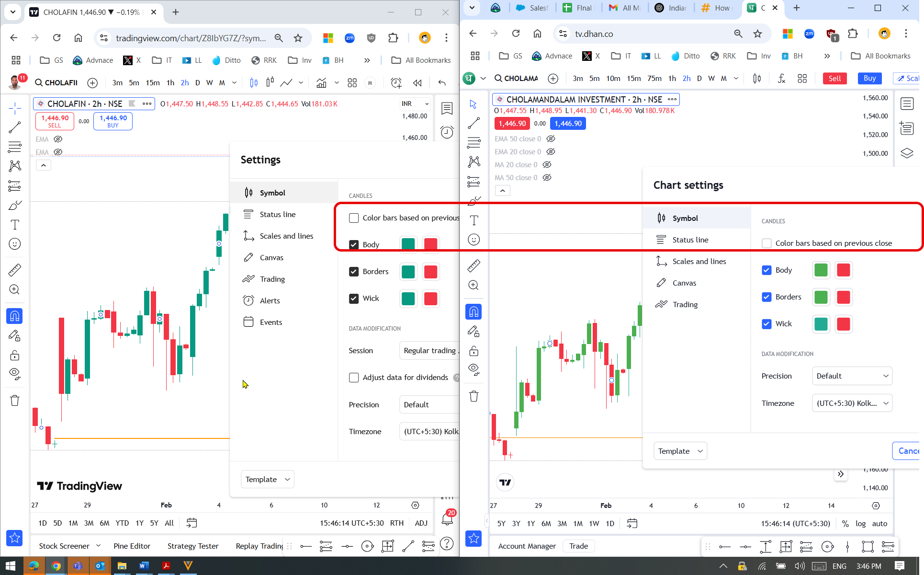Toggle Color bars based on previous close in Dhan

tap(766, 243)
